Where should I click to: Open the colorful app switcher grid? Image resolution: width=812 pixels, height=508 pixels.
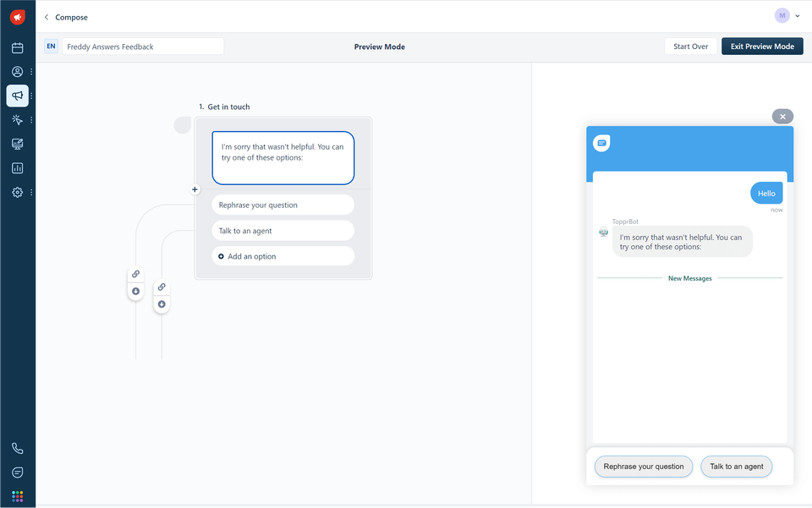[17, 496]
